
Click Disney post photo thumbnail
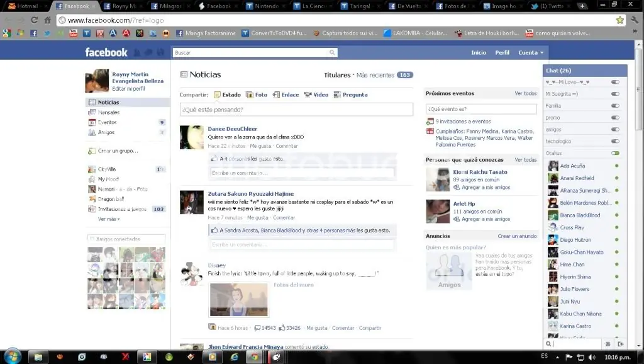coord(238,299)
